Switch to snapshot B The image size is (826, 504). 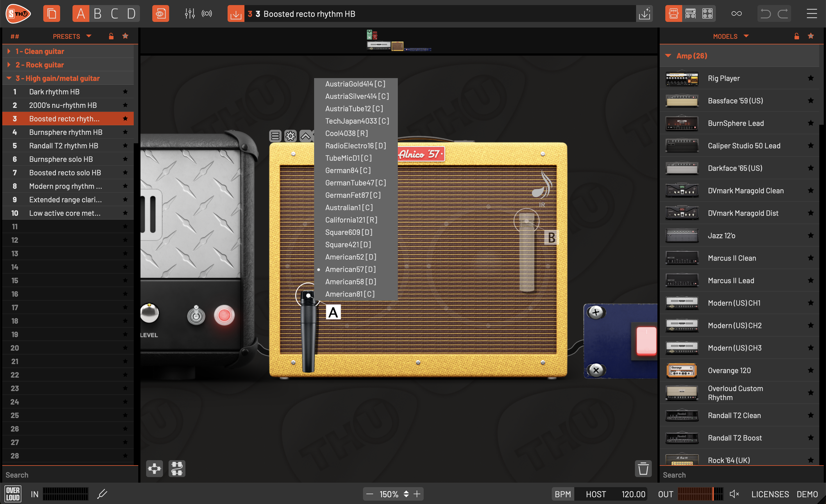[97, 14]
